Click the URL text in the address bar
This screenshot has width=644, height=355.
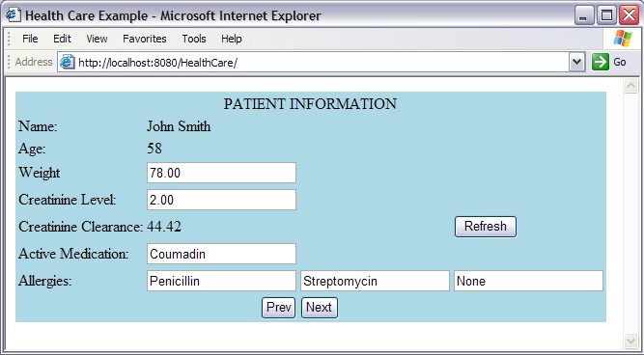(158, 63)
